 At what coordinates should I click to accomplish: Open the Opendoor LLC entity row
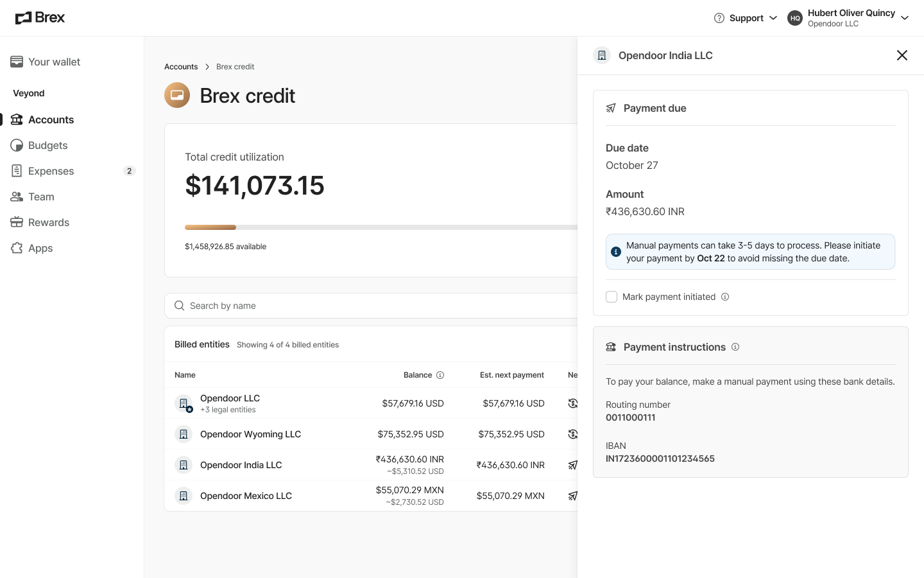371,403
